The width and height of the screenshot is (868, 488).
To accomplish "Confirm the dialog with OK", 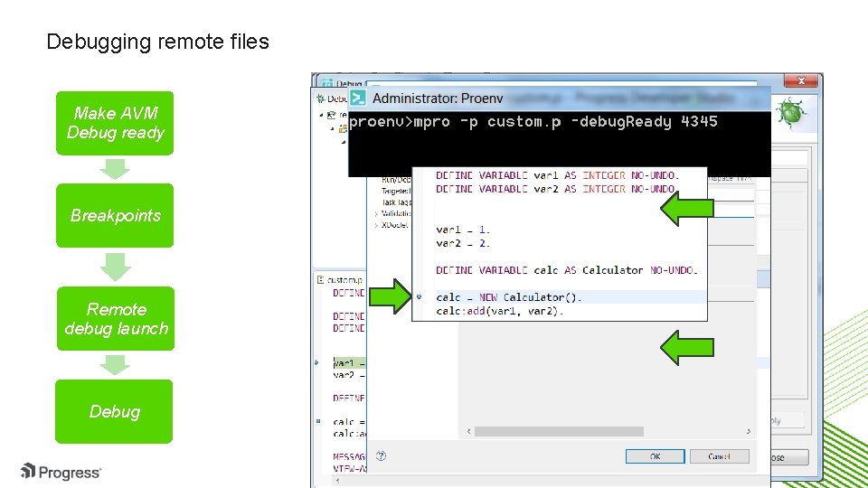I will pyautogui.click(x=655, y=456).
